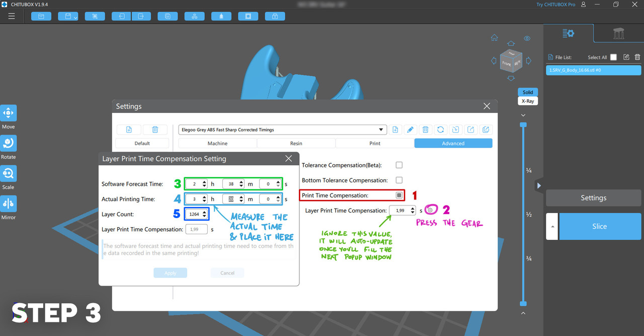
Task: Select the Rotate tool
Action: pyautogui.click(x=9, y=144)
